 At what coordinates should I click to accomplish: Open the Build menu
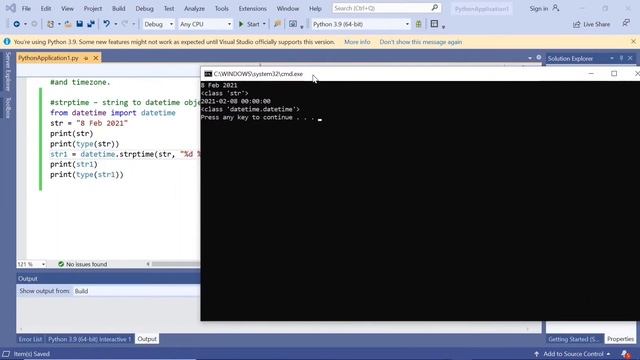(118, 8)
